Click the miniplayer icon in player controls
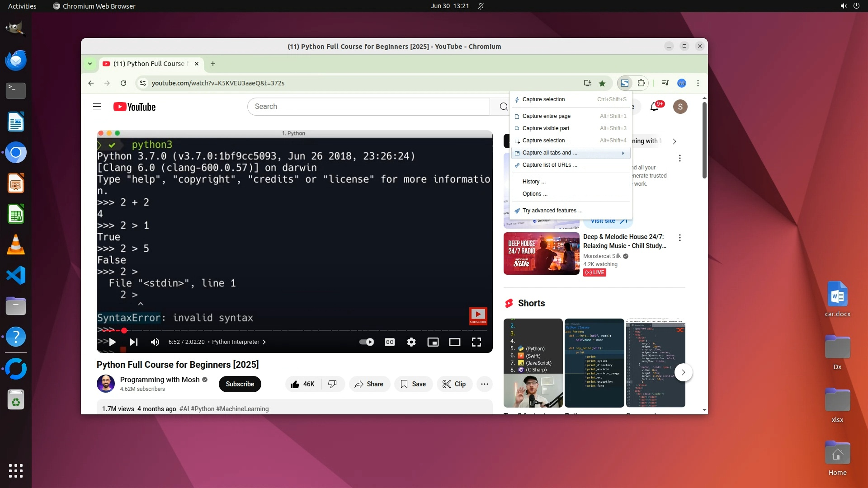This screenshot has width=868, height=488. click(x=433, y=342)
